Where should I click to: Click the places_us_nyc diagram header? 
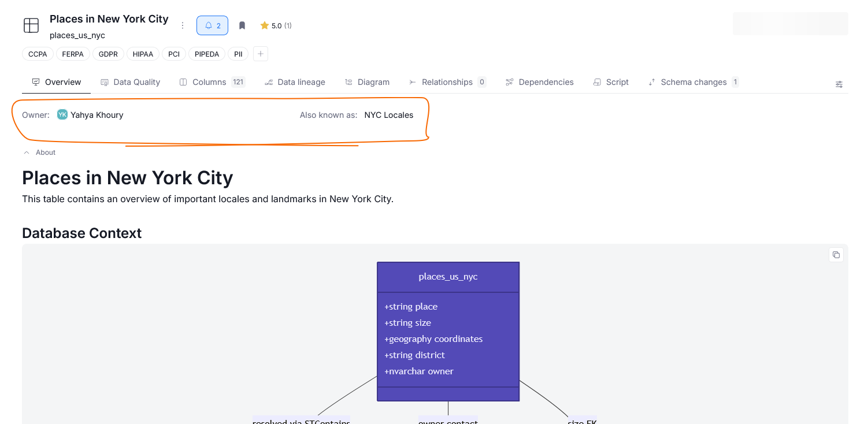pos(448,277)
